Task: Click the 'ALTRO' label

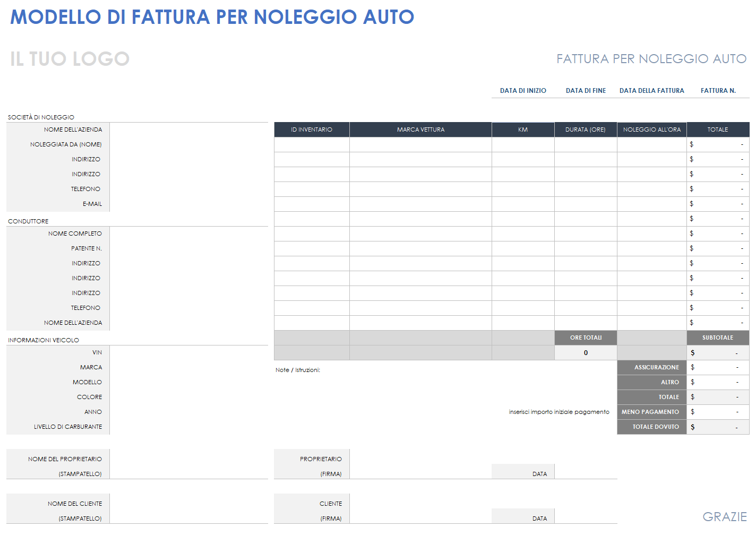Action: (651, 382)
